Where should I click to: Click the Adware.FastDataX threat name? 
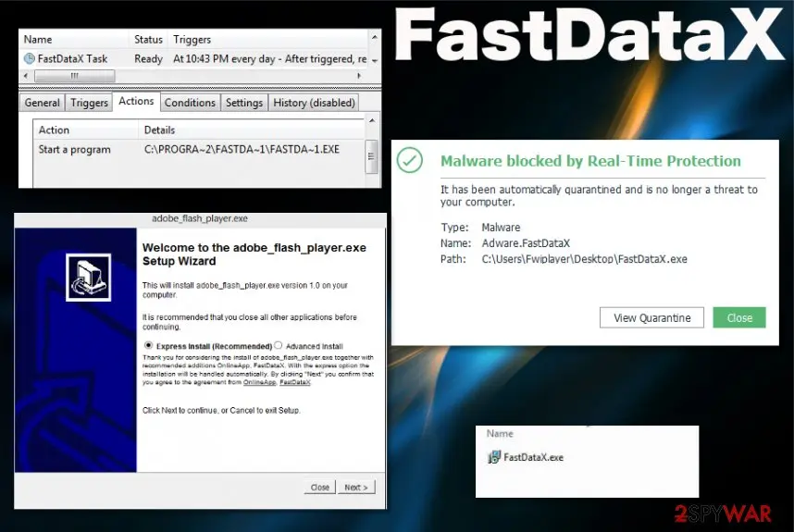[x=526, y=243]
